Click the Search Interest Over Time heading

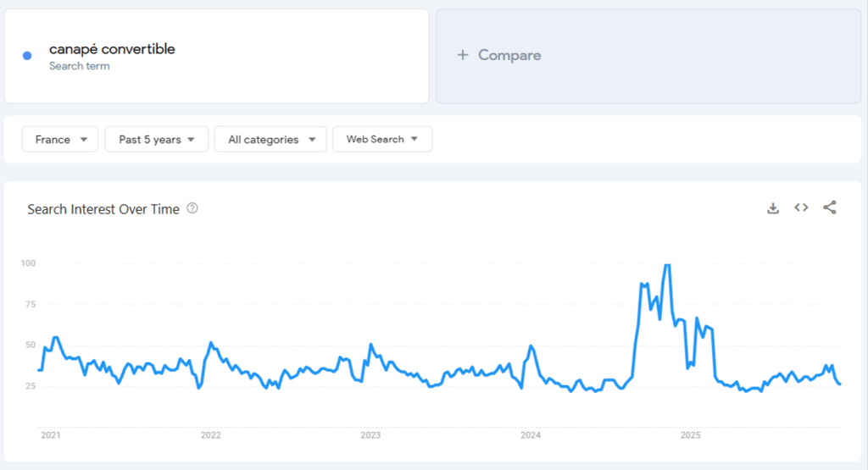tap(103, 209)
